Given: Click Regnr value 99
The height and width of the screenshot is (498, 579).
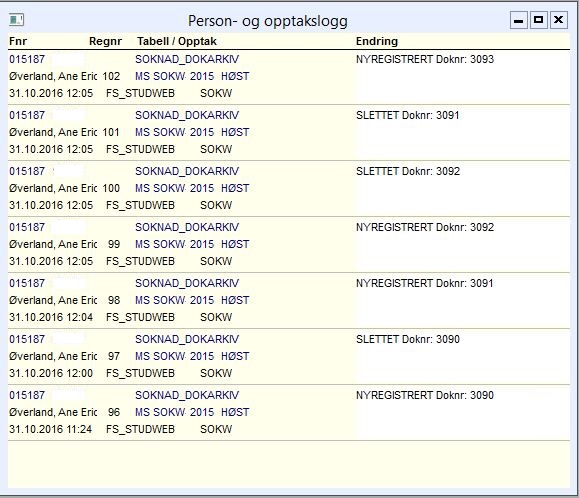Looking at the screenshot, I should tap(114, 244).
